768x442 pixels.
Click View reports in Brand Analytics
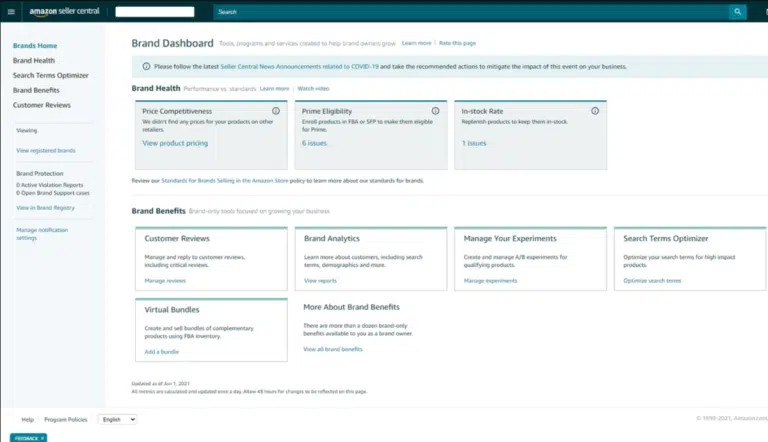tap(320, 281)
